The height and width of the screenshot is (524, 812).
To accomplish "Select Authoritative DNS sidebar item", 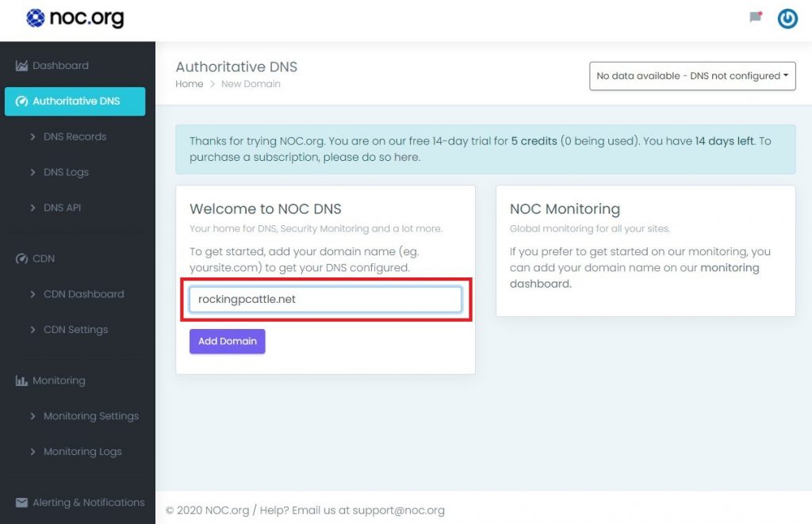I will tap(75, 101).
